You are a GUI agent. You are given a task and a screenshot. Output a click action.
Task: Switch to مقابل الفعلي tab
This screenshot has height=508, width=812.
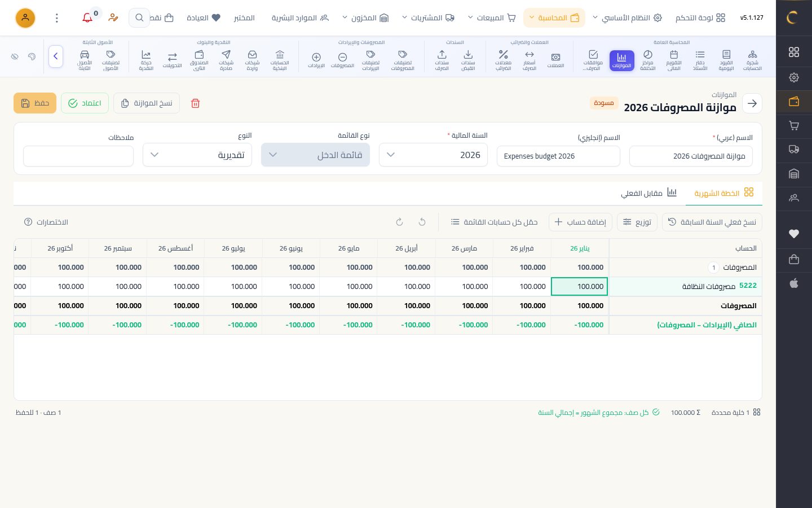648,193
